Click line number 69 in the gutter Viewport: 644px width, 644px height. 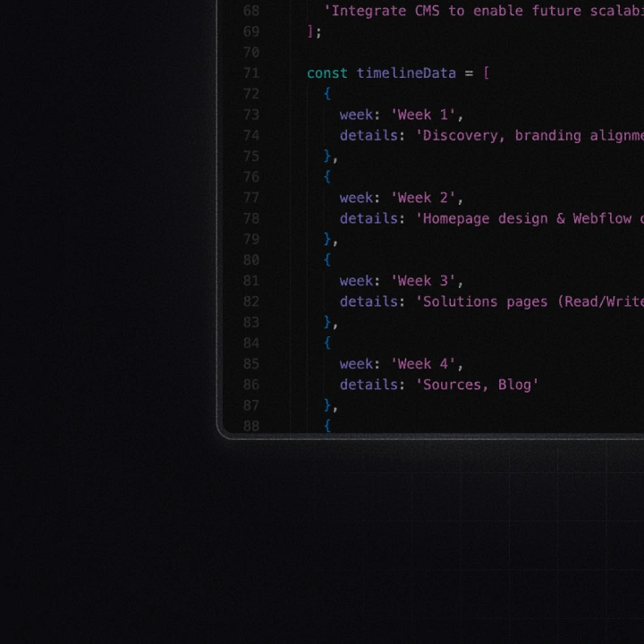click(x=250, y=31)
